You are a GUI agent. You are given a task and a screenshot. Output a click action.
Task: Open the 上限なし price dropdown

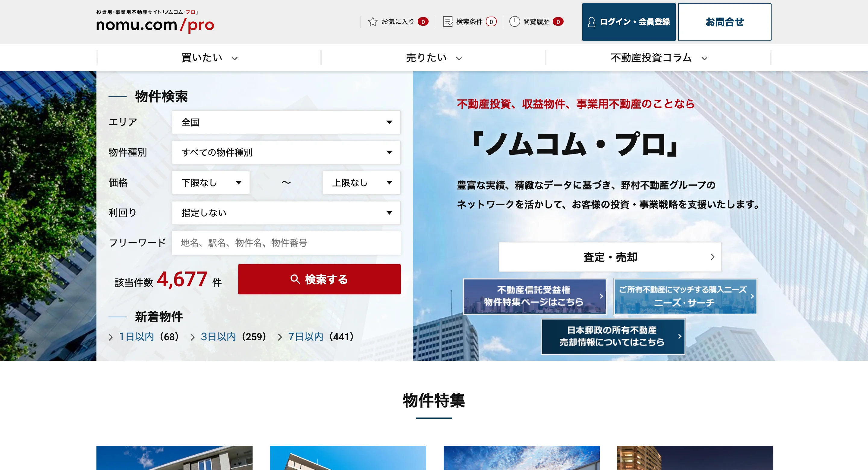(x=362, y=183)
